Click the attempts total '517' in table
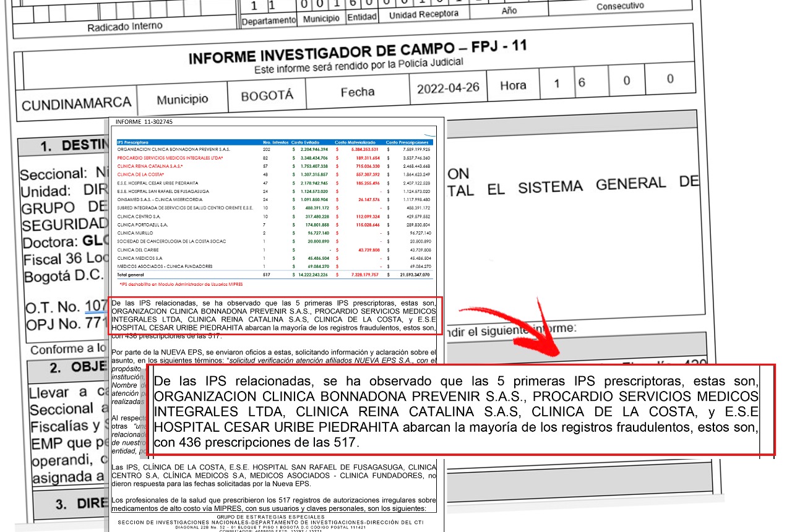The image size is (792, 532). pyautogui.click(x=267, y=275)
